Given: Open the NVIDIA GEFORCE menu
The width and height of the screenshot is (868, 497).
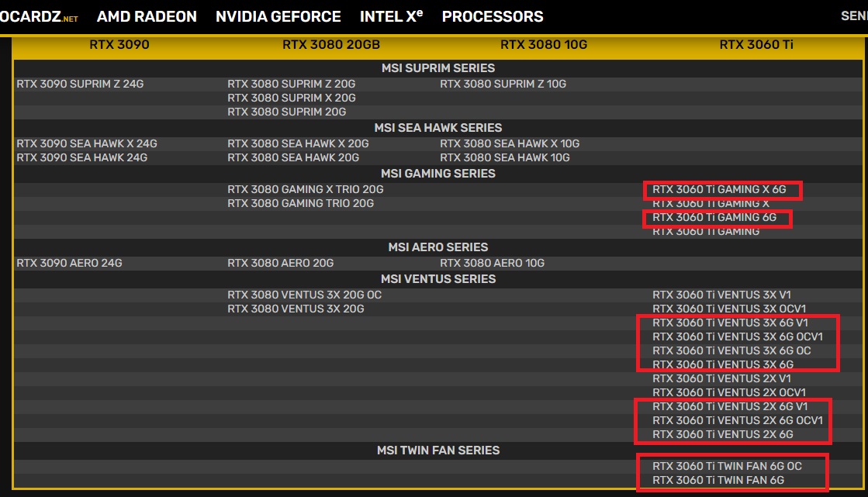Looking at the screenshot, I should (278, 16).
